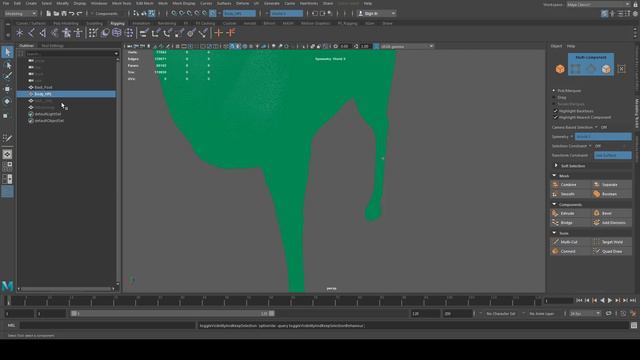Expand the Soft Selection section
Screen dimensions: 640x360
(x=556, y=166)
